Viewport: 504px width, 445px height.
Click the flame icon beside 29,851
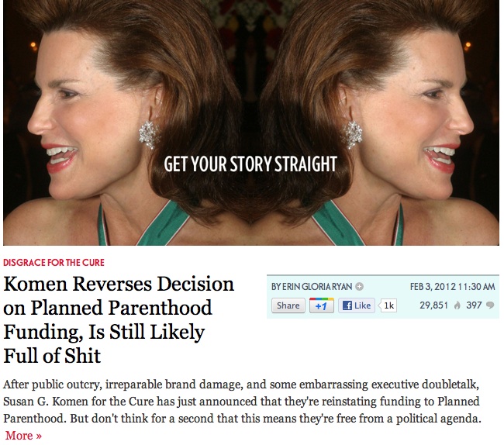(x=457, y=305)
